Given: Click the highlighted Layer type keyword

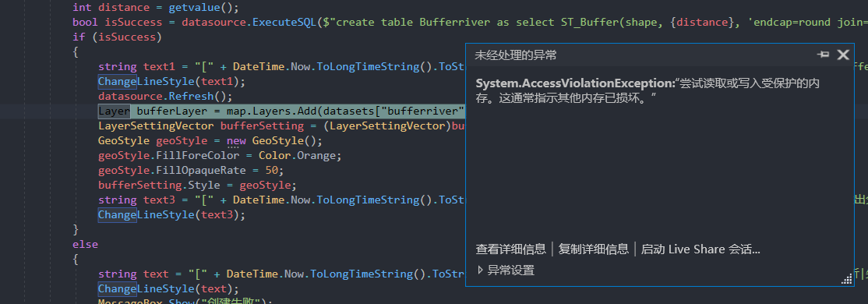Looking at the screenshot, I should tap(114, 111).
